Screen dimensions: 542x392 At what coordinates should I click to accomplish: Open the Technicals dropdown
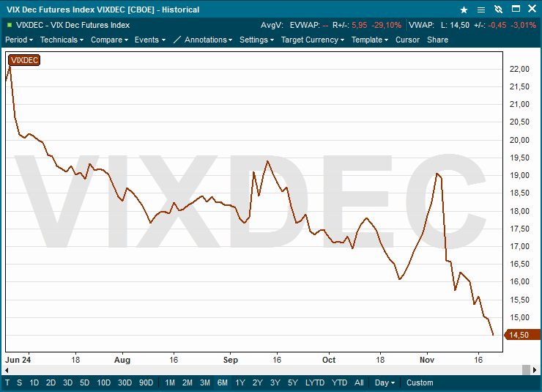click(62, 40)
